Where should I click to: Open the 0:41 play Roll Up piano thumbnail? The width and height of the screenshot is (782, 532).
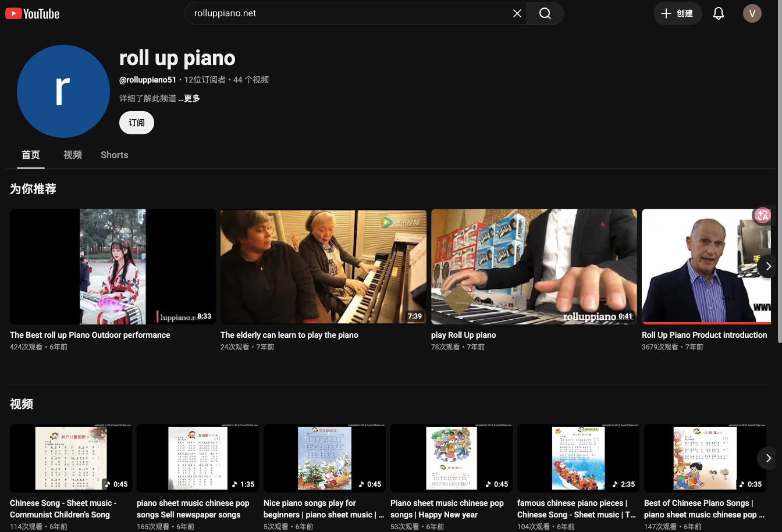[x=534, y=266]
